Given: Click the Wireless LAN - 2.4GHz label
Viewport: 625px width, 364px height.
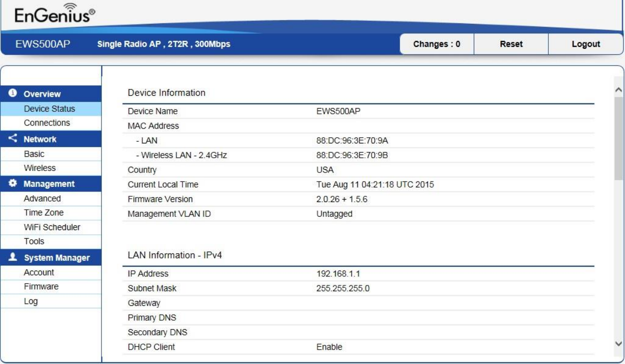Looking at the screenshot, I should [181, 155].
